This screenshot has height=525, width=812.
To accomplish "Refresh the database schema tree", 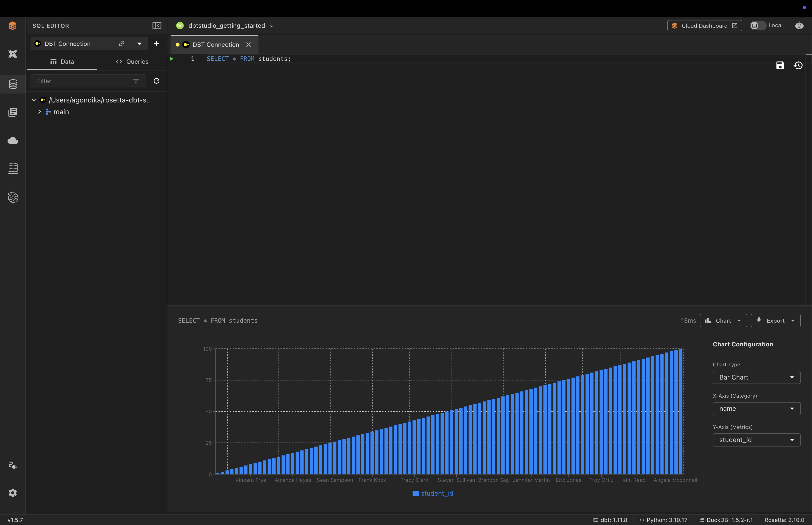I will (156, 81).
